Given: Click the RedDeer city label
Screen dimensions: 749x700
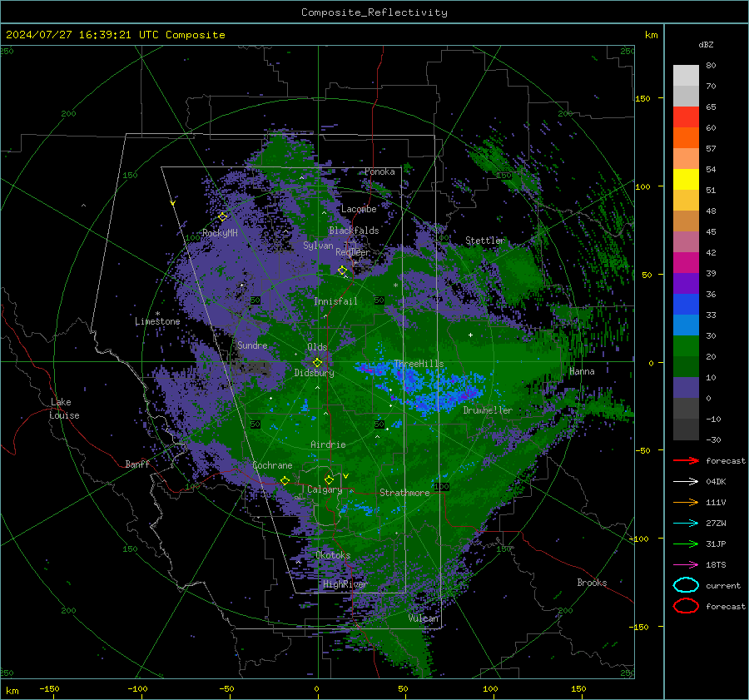Looking at the screenshot, I should click(x=353, y=252).
